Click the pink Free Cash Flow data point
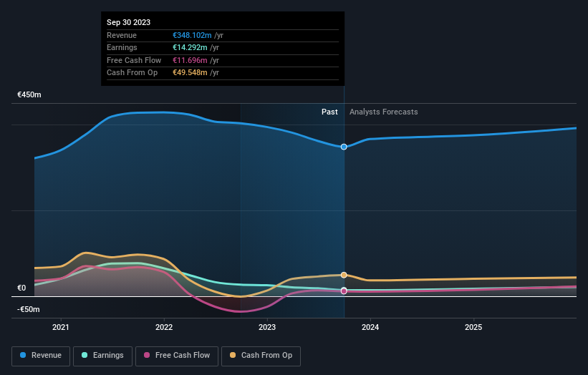588x375 pixels. pos(344,291)
